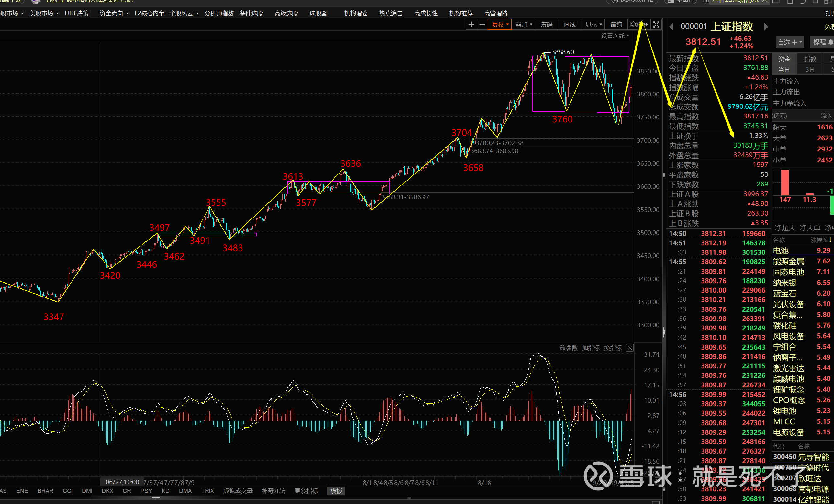
Task: Zoom out chart with minus icon
Action: 482,24
